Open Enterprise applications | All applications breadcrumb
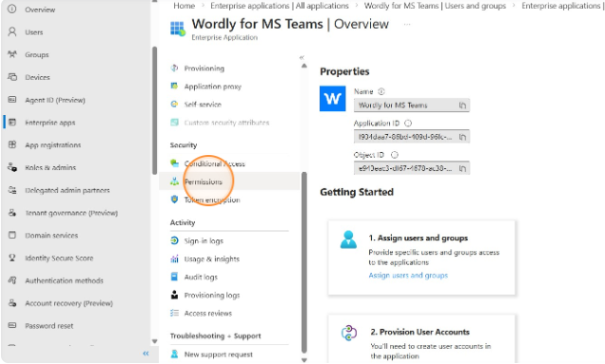The width and height of the screenshot is (605, 364). click(280, 6)
